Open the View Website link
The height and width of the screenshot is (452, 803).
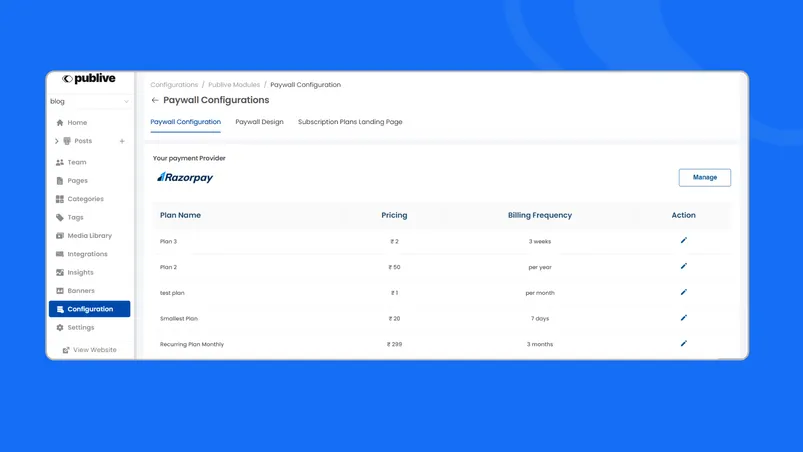coord(94,350)
